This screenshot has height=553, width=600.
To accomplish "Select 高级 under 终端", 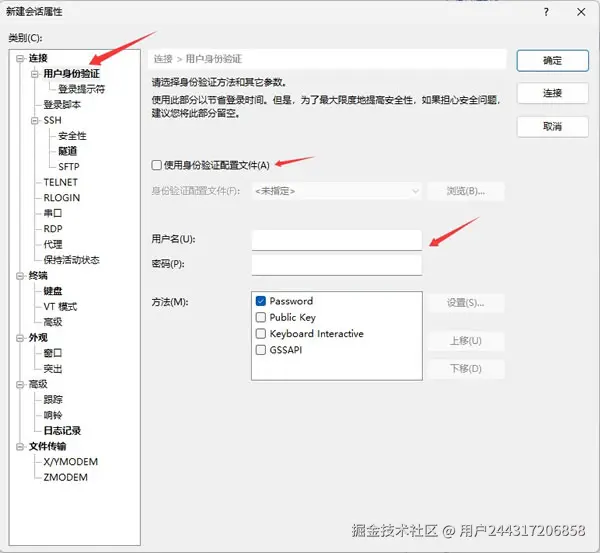I will coord(52,322).
